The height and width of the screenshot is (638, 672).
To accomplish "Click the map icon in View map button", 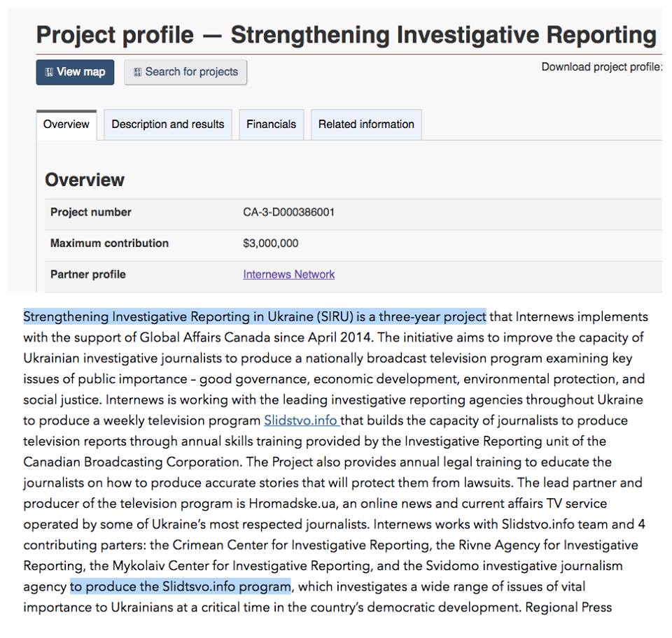I will click(48, 72).
